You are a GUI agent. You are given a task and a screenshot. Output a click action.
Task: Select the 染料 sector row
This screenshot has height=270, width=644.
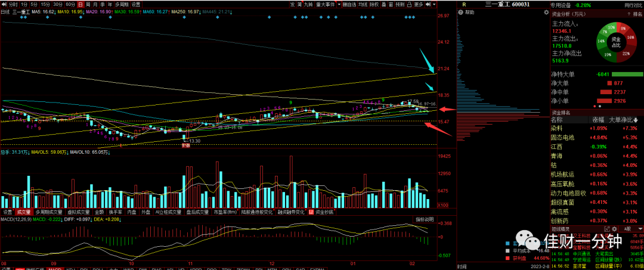(597, 128)
